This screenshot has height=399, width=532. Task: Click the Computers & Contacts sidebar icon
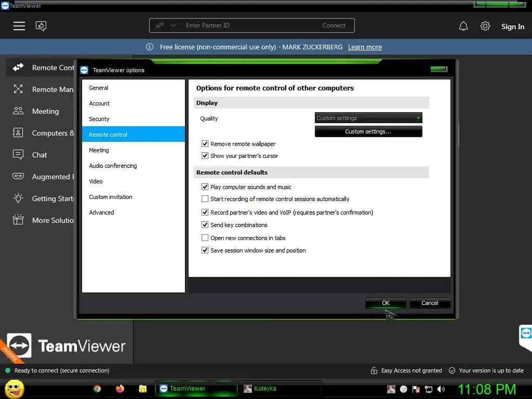(x=18, y=132)
